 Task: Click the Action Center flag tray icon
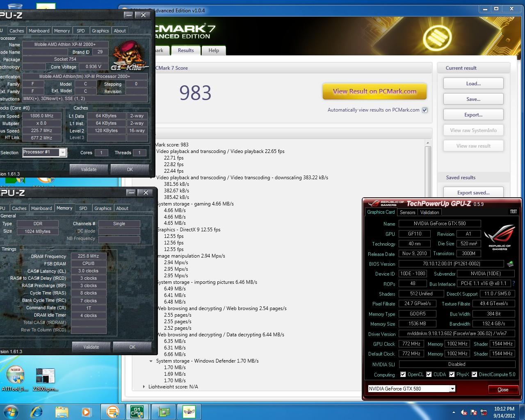click(474, 412)
